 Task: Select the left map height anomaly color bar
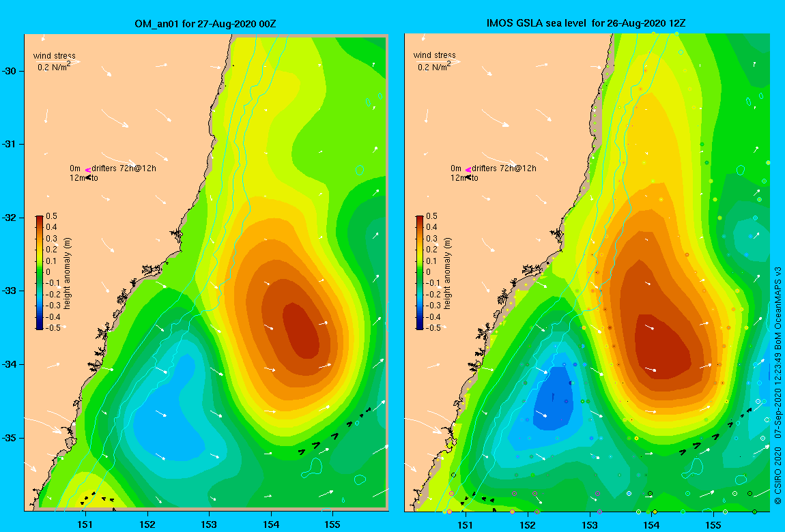(x=40, y=273)
